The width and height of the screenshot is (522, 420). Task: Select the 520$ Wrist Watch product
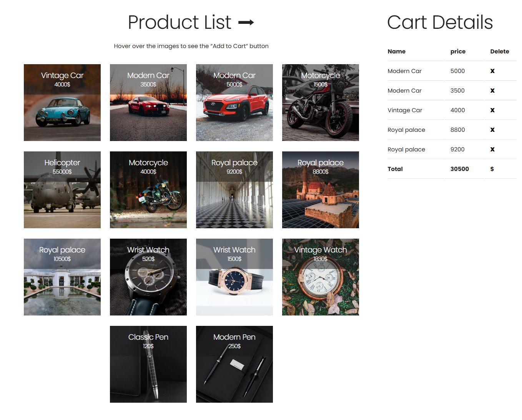(x=148, y=277)
